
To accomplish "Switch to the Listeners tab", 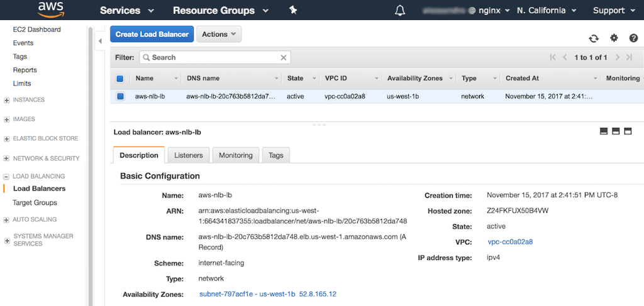I will click(x=189, y=156).
